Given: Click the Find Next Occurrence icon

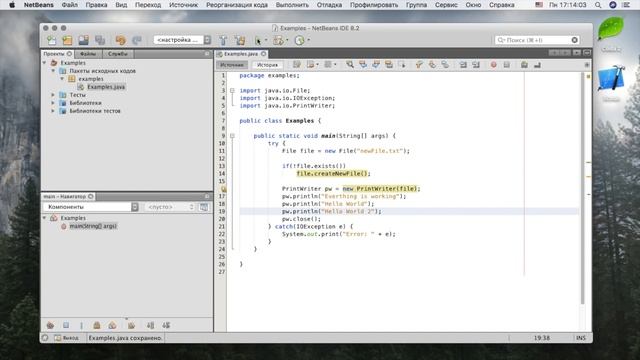Looking at the screenshot, I should coord(376,64).
